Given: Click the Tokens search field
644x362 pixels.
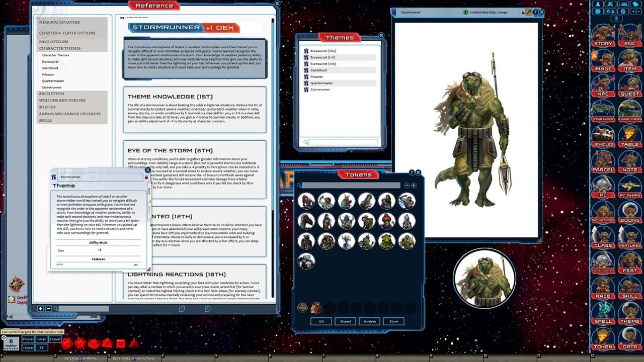Looking at the screenshot, I should click(352, 185).
